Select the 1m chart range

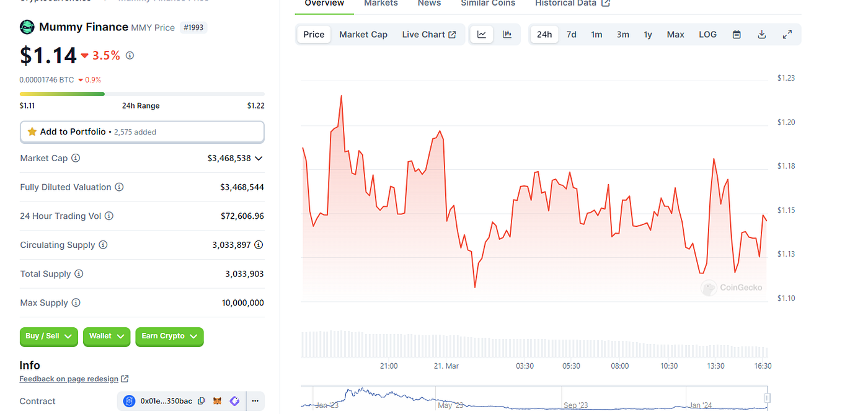tap(596, 35)
